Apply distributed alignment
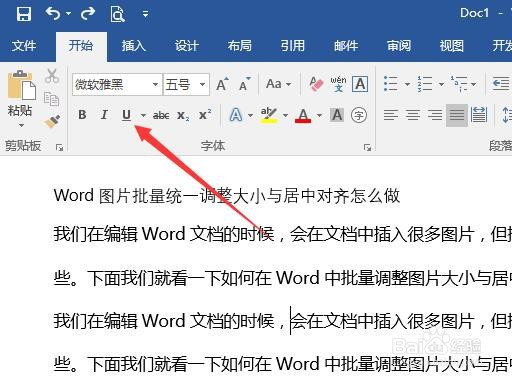 [479, 114]
